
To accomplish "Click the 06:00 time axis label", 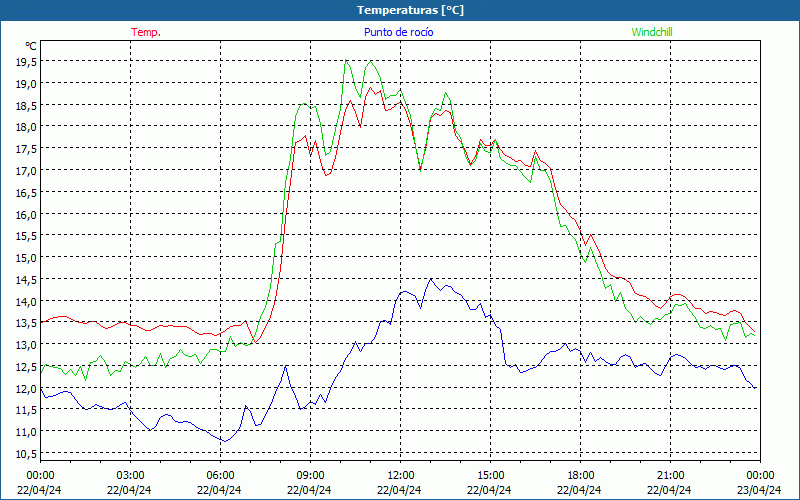I will pos(220,476).
